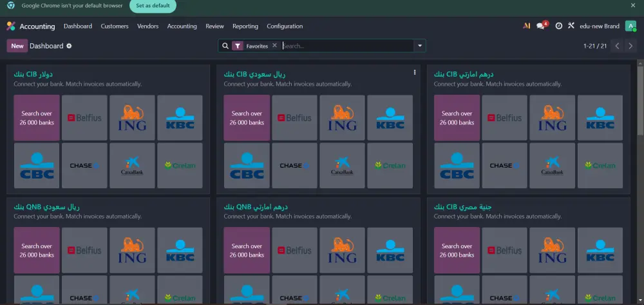Click the New button
Screen dimensions: 644x305
17,46
